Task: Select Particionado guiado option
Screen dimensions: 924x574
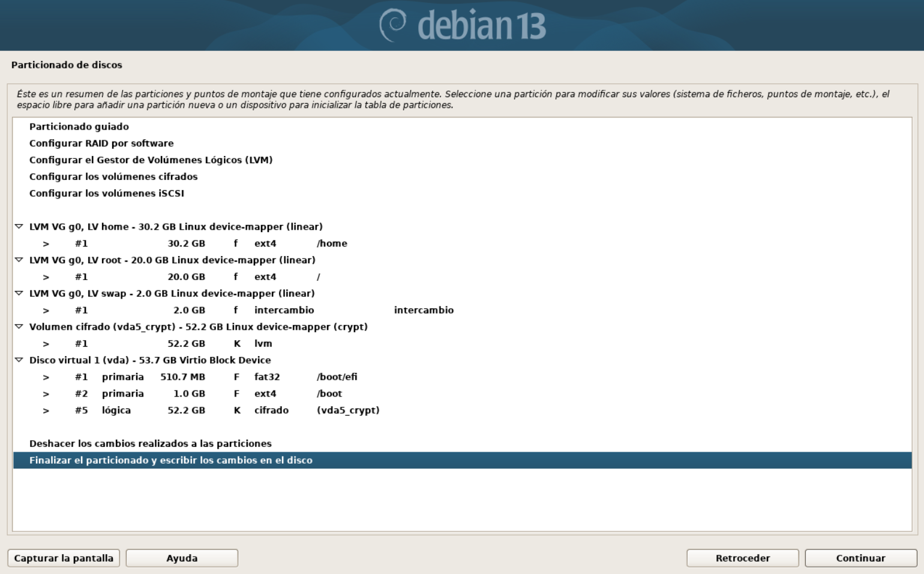Action: [79, 127]
